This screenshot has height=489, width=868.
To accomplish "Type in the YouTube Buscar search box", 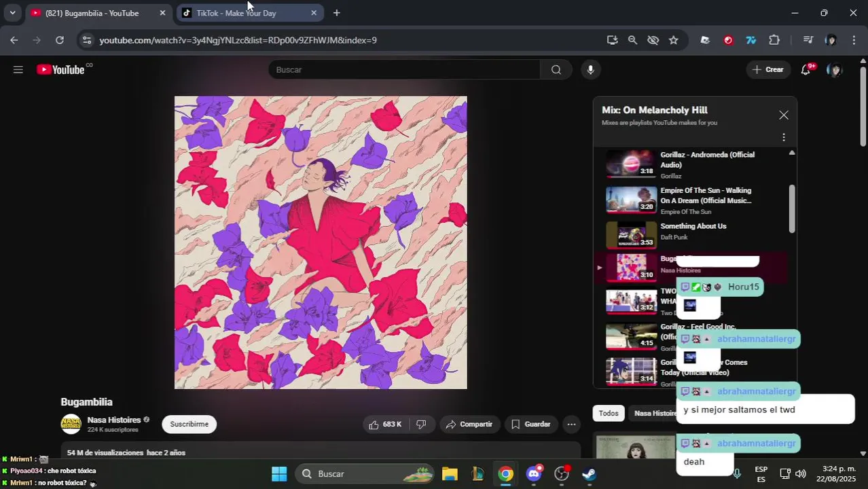I will tap(404, 69).
